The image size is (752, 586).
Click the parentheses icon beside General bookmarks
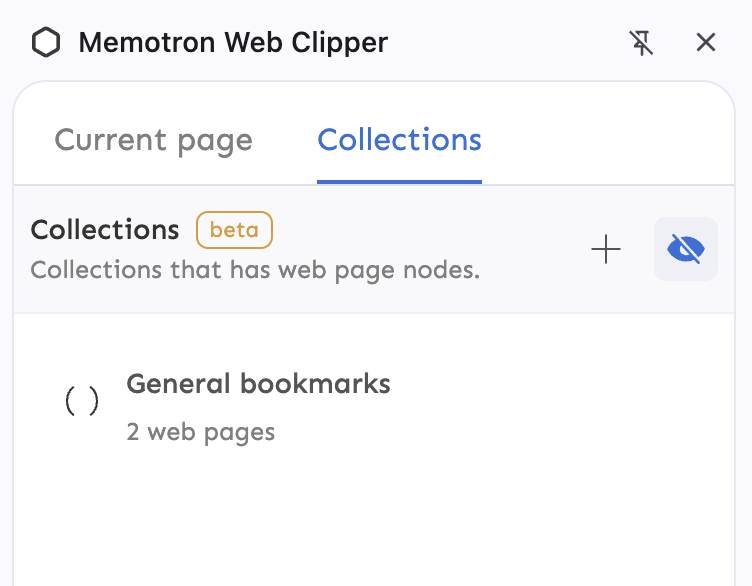[82, 402]
